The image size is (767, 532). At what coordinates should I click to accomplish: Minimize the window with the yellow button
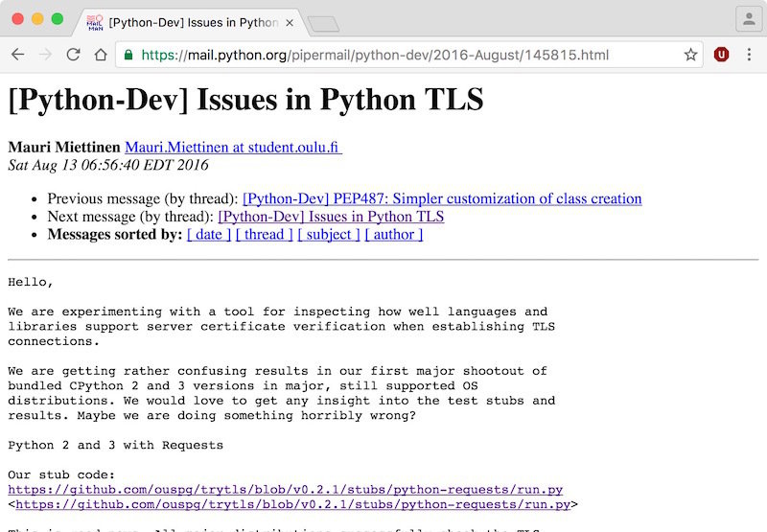pyautogui.click(x=37, y=19)
